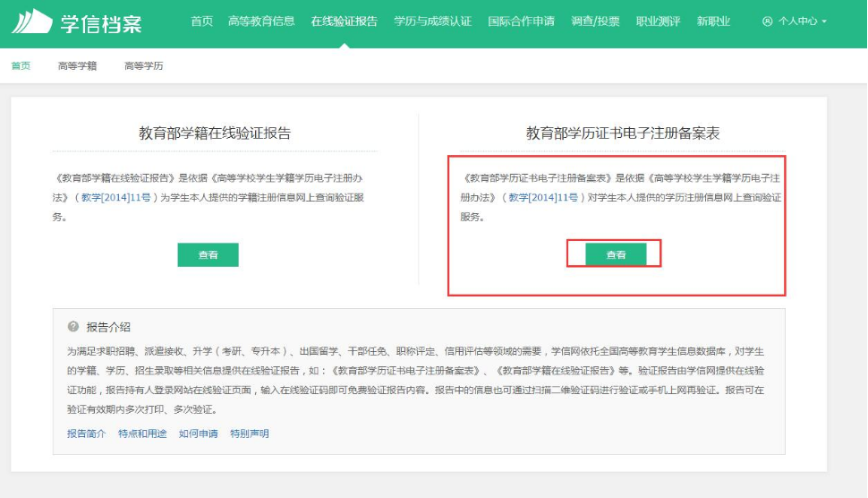This screenshot has height=498, width=868.
Task: Open the 调查/投票 menu item
Action: (x=595, y=21)
